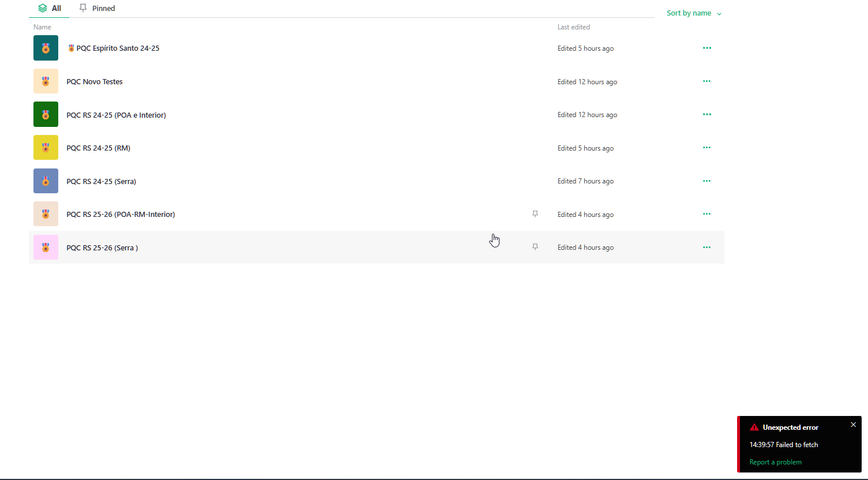
Task: Open three-dot menu for PQC RS 24-25 (RM)
Action: pyautogui.click(x=707, y=148)
